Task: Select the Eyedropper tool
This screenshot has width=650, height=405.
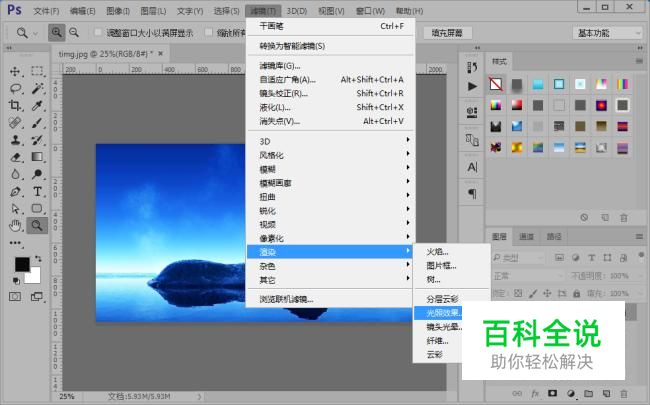Action: pyautogui.click(x=37, y=105)
